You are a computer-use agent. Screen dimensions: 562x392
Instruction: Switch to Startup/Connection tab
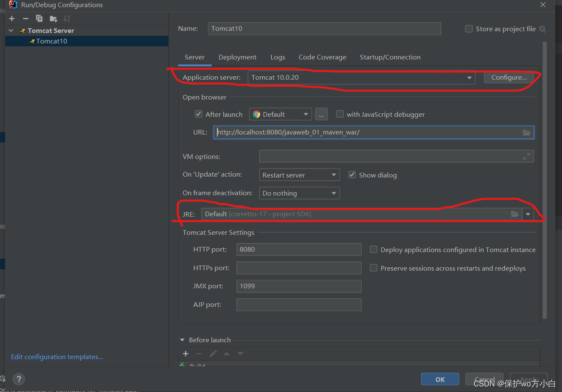[390, 57]
